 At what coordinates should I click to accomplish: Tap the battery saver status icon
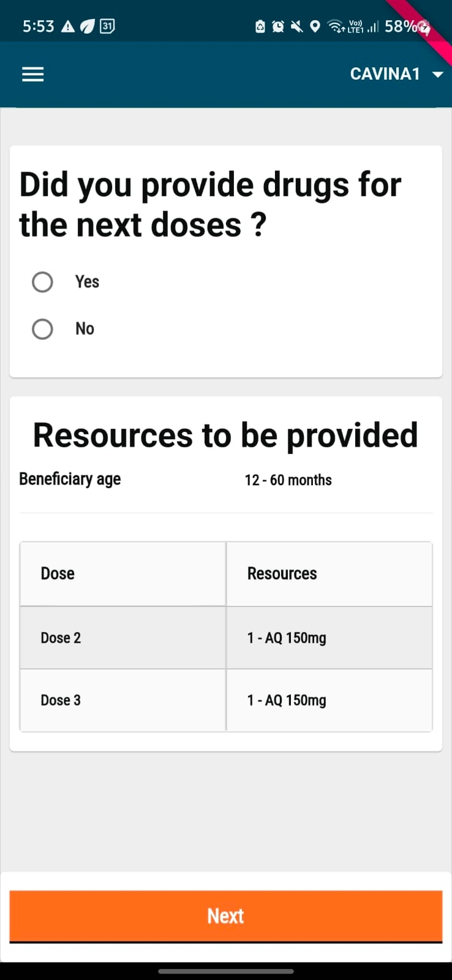pyautogui.click(x=260, y=26)
